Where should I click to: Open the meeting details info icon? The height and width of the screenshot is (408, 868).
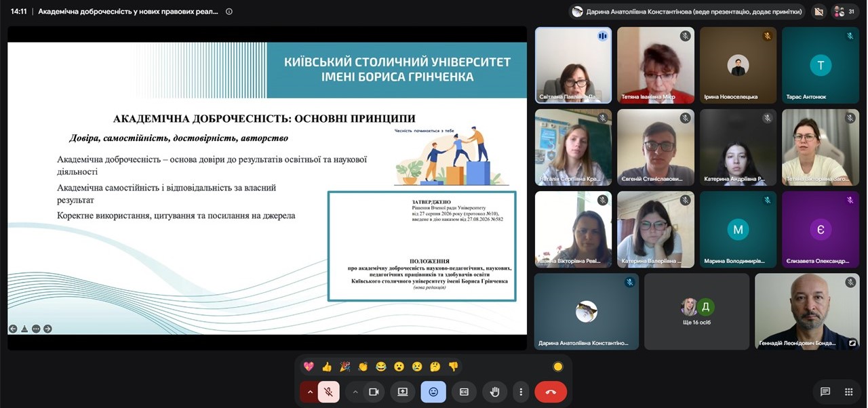pos(229,12)
